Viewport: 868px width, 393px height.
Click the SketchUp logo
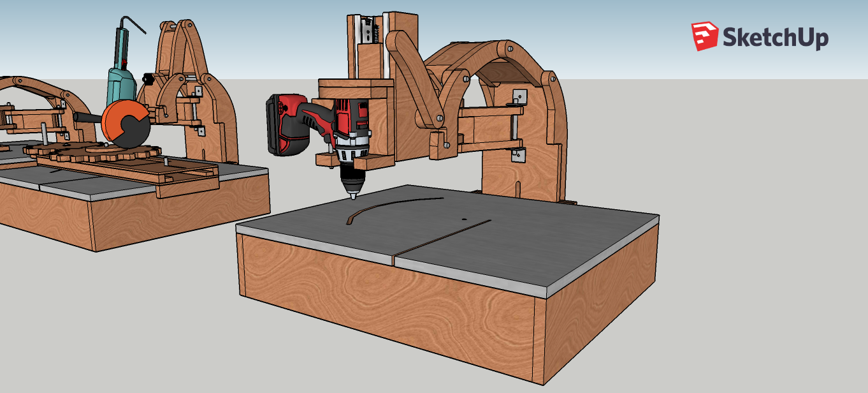click(760, 36)
